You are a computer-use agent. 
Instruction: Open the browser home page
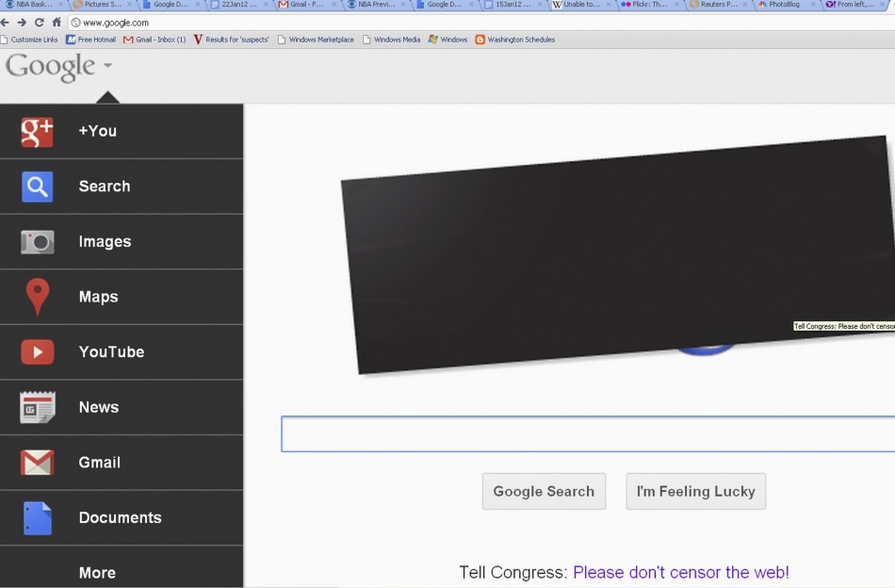coord(57,23)
